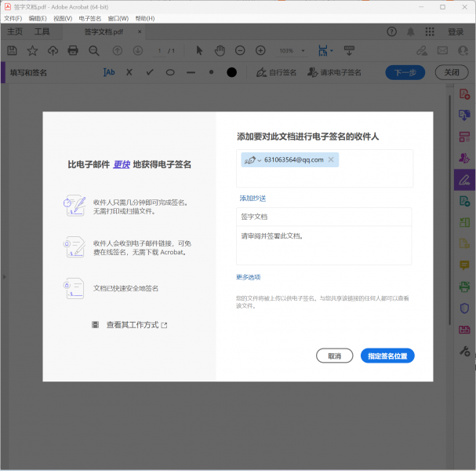The height and width of the screenshot is (471, 476).
Task: Open the 视图(V) menu
Action: click(63, 19)
